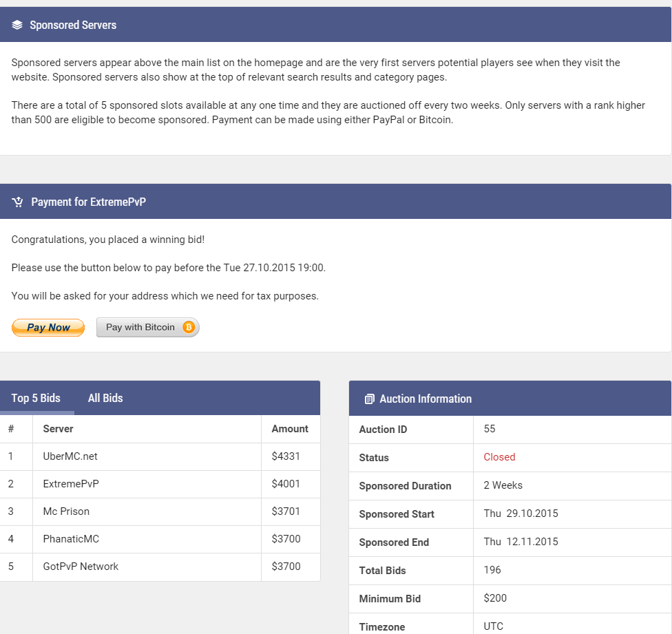
Task: Click the Status label
Action: pyautogui.click(x=374, y=458)
